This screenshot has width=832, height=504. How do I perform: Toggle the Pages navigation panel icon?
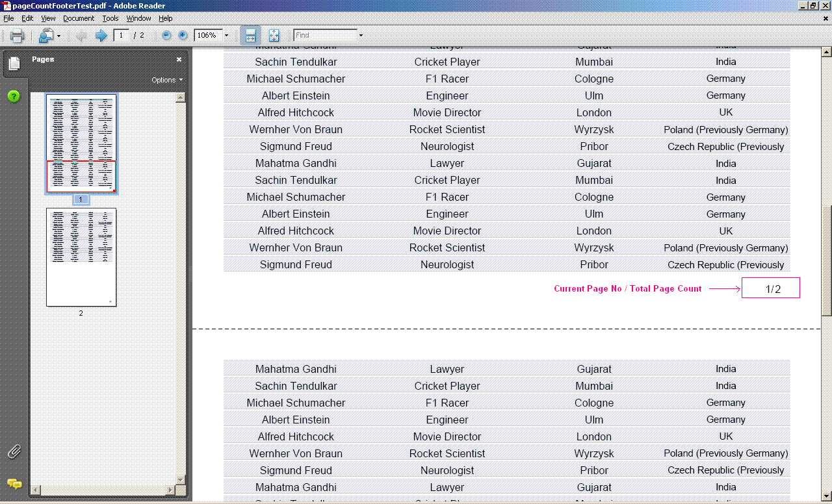click(x=14, y=63)
